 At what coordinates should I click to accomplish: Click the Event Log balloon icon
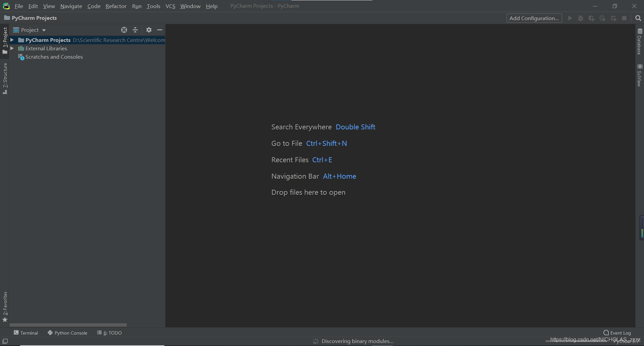(606, 333)
